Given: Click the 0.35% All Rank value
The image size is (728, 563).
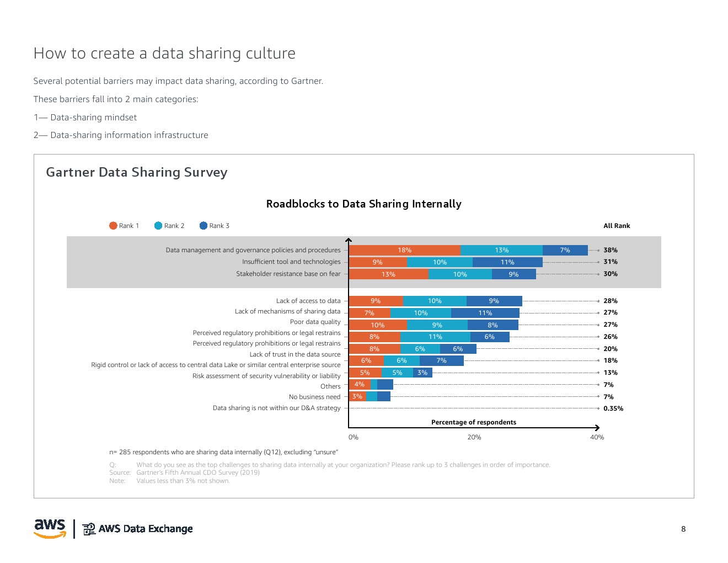Looking at the screenshot, I should 613,408.
